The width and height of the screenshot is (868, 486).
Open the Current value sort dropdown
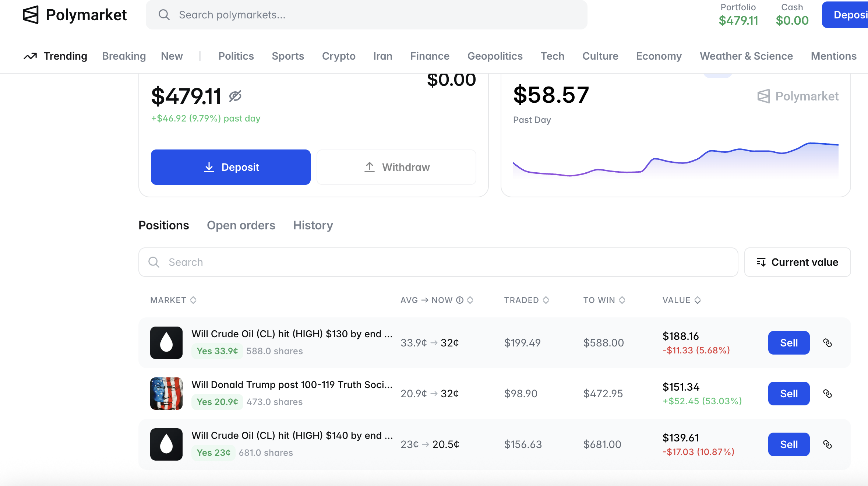point(797,262)
